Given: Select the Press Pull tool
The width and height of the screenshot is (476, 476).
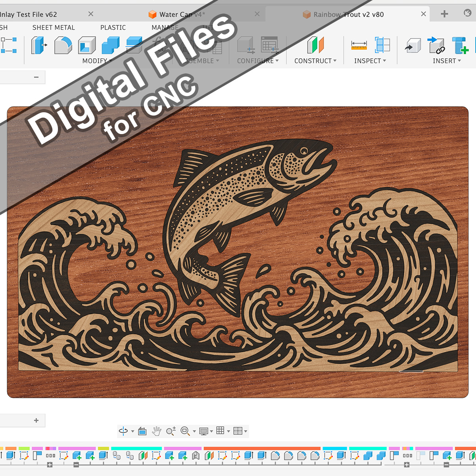Looking at the screenshot, I should (38, 45).
